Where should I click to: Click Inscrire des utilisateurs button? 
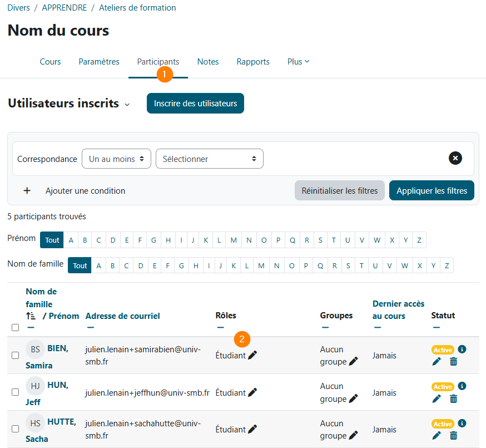pos(195,103)
